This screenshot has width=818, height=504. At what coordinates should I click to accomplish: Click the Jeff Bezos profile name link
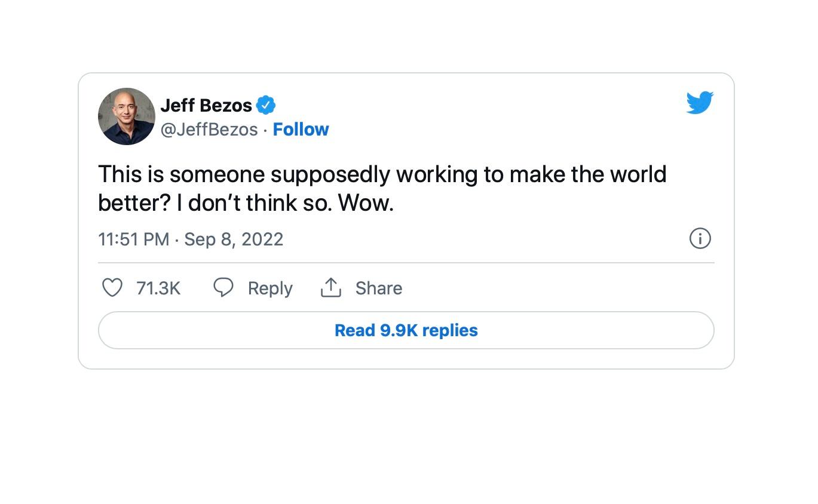[206, 105]
